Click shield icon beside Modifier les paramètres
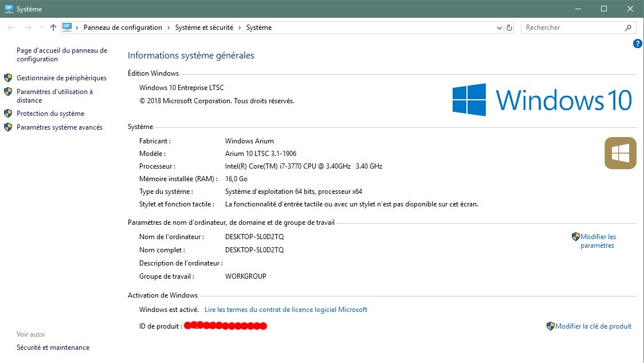The width and height of the screenshot is (644, 363). 575,237
